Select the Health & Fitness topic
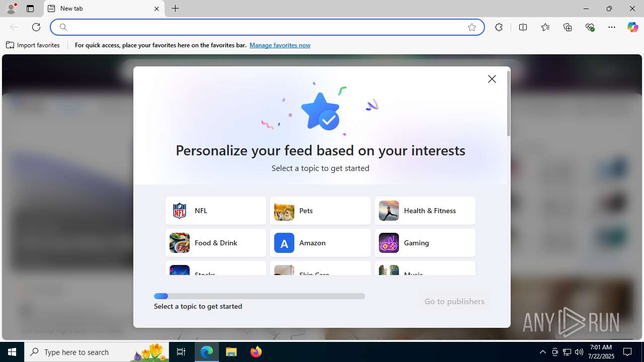This screenshot has width=644, height=362. pos(425,211)
